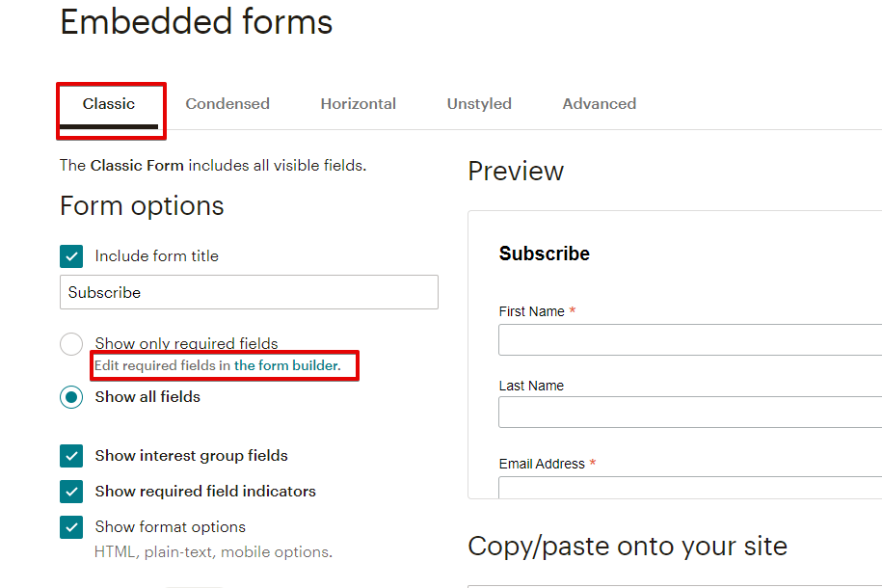The image size is (882, 588).
Task: Click the Email Address preview field
Action: [x=689, y=487]
